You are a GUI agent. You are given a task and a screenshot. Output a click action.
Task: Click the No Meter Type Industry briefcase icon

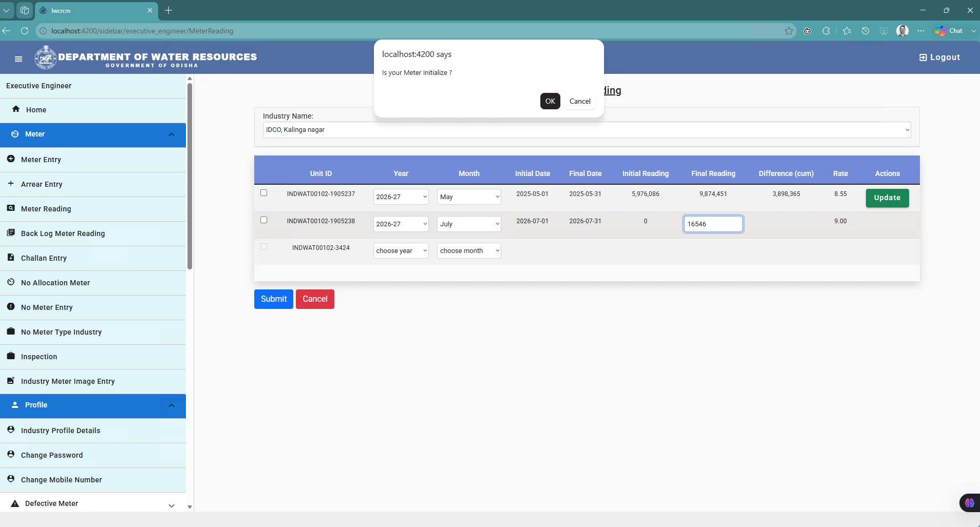pos(11,331)
